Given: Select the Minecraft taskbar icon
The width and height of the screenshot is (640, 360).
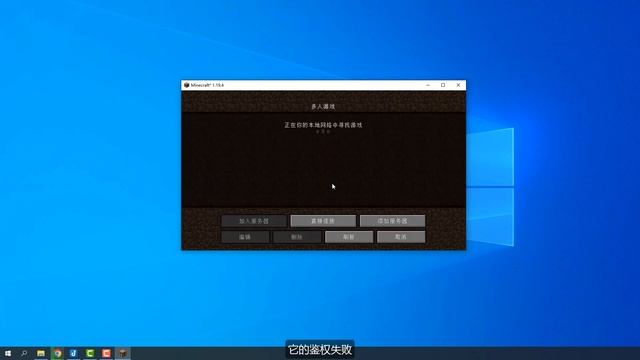Looking at the screenshot, I should pos(123,353).
